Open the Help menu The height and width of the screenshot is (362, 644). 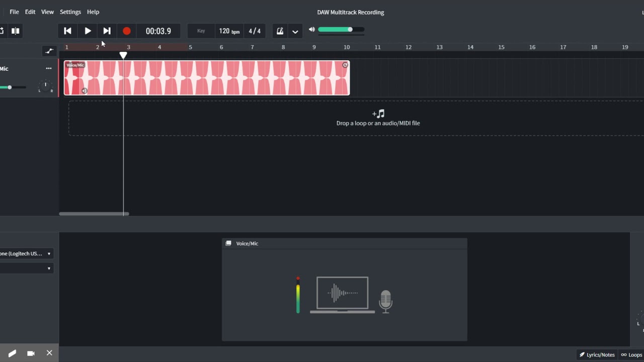(x=93, y=12)
